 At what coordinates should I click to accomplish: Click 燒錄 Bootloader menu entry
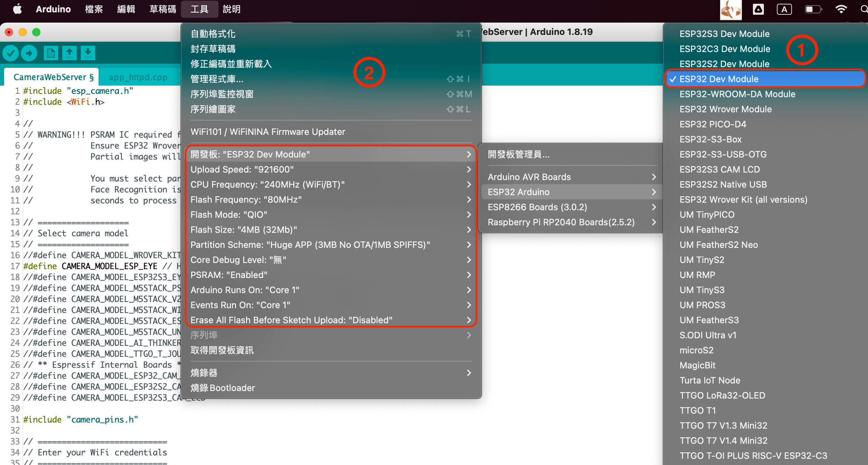tap(331, 388)
